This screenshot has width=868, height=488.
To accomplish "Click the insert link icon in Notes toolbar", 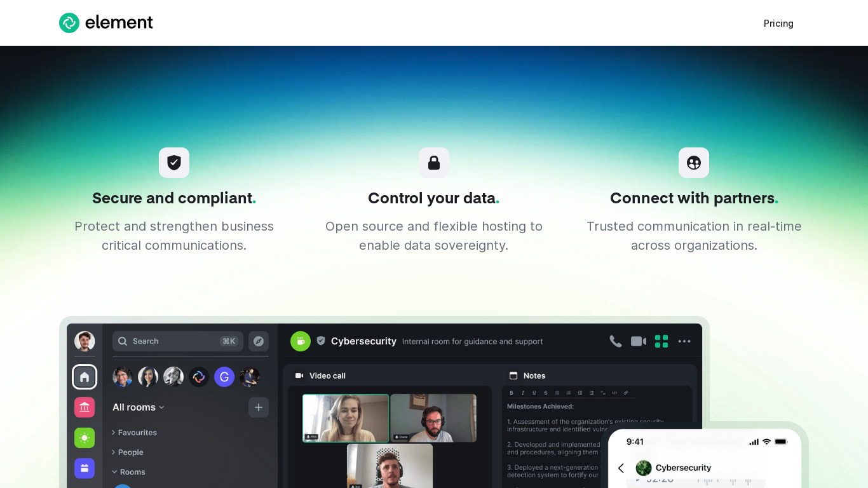I will pos(626,393).
